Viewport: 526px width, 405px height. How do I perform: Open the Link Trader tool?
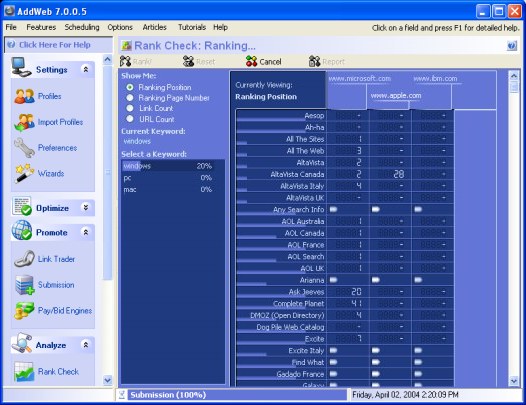tap(44, 259)
